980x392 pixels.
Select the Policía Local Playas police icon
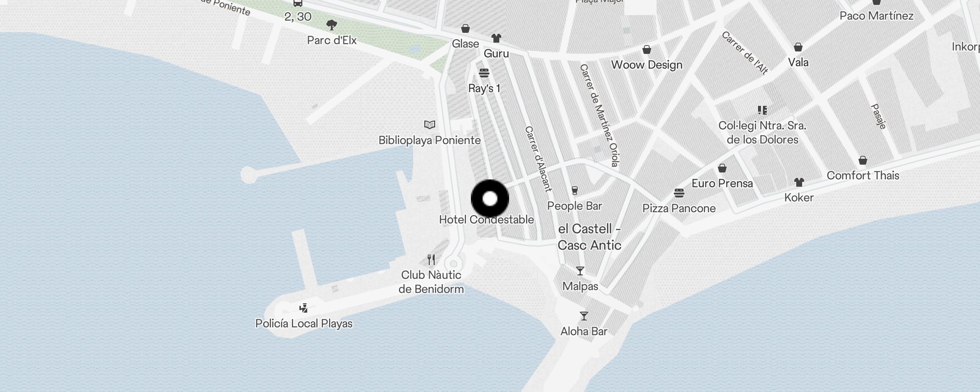[x=304, y=308]
